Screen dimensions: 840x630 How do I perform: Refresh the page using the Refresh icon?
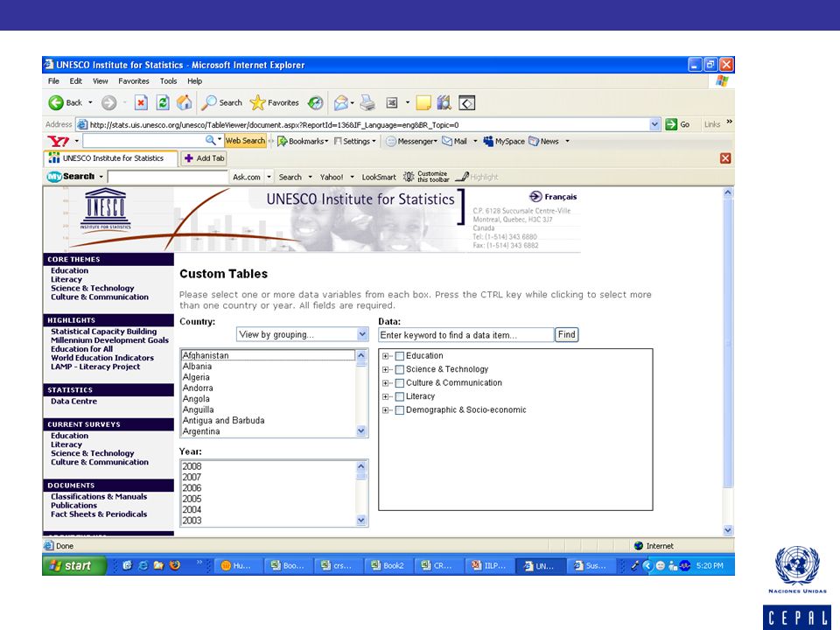(163, 102)
